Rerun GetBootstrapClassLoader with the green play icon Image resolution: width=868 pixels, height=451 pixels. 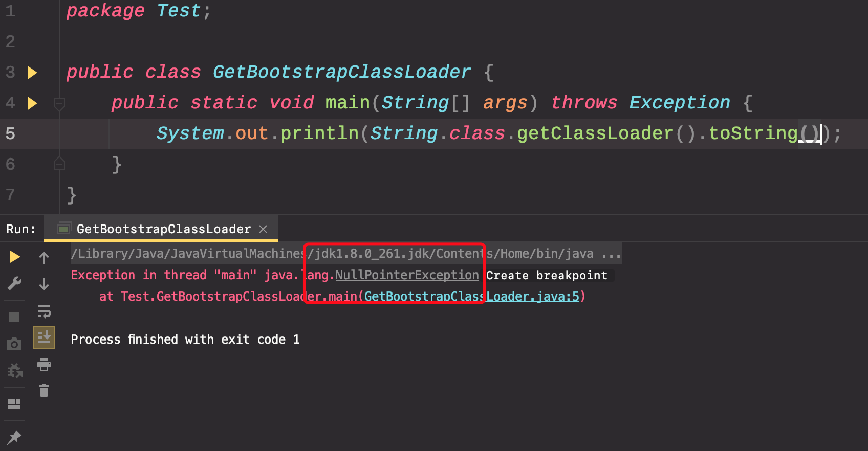tap(15, 257)
